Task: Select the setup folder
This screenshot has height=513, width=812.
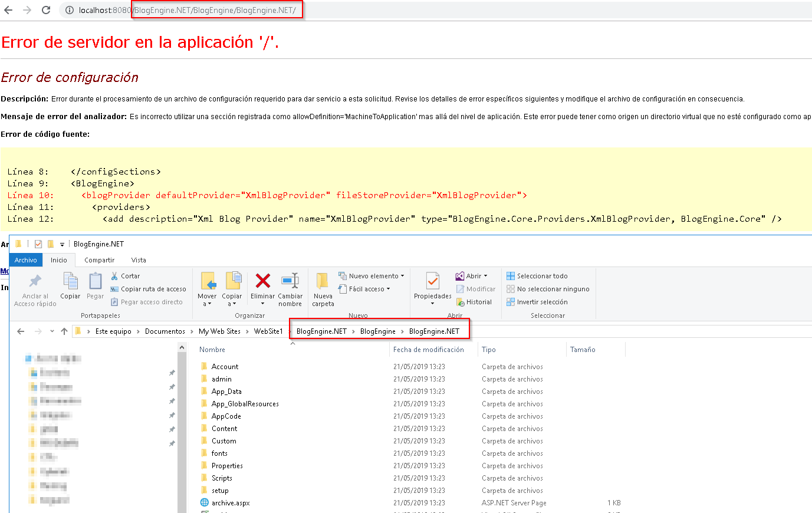Action: 220,491
